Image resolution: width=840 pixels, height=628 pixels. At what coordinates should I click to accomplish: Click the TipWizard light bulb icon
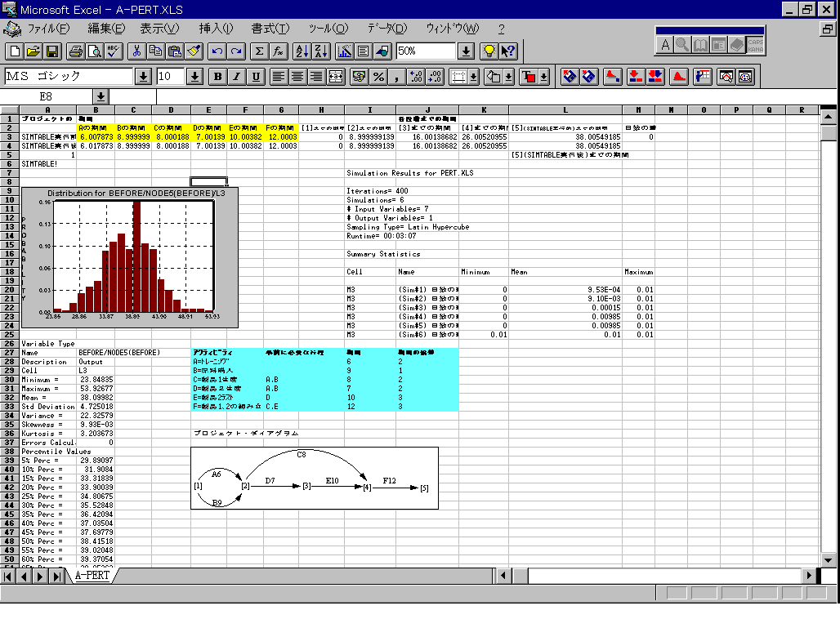pyautogui.click(x=489, y=51)
